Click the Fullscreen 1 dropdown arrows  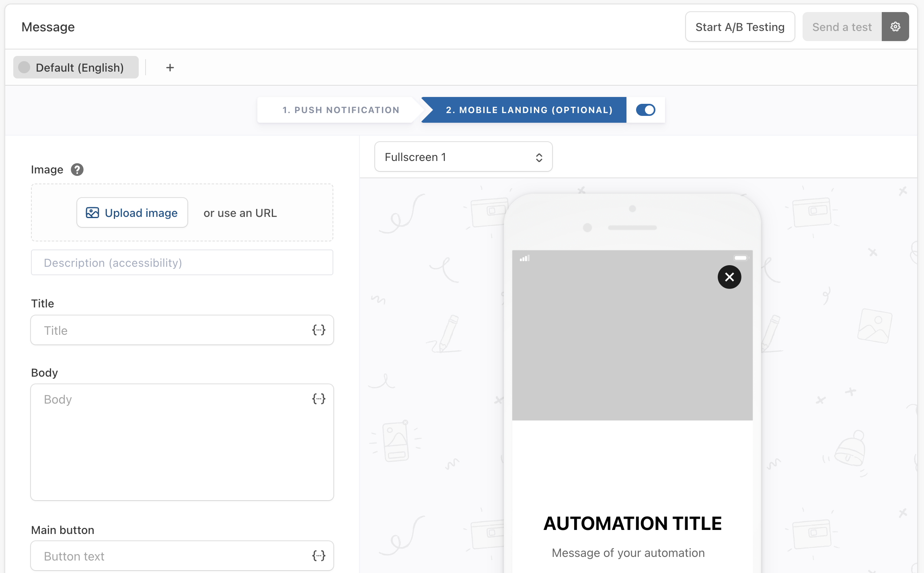click(x=539, y=157)
